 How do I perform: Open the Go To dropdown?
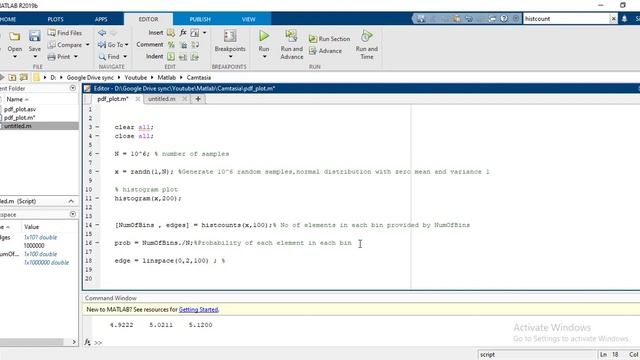point(113,44)
